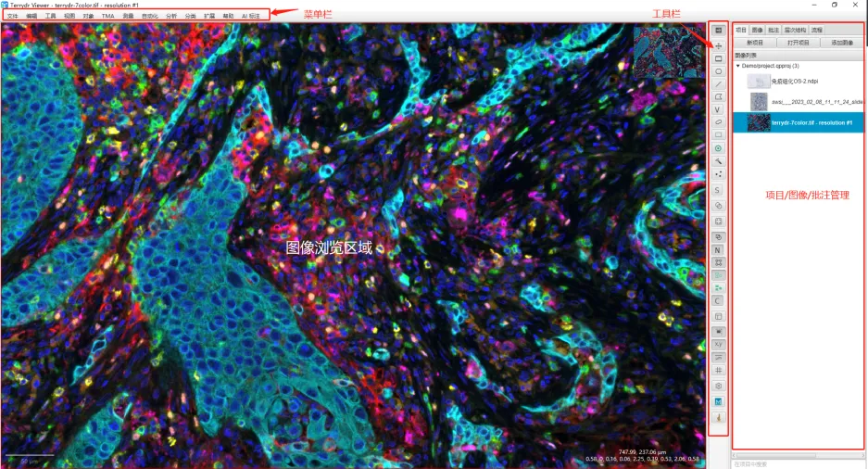Click the 打开项目 button
This screenshot has height=469, width=868.
pyautogui.click(x=798, y=43)
